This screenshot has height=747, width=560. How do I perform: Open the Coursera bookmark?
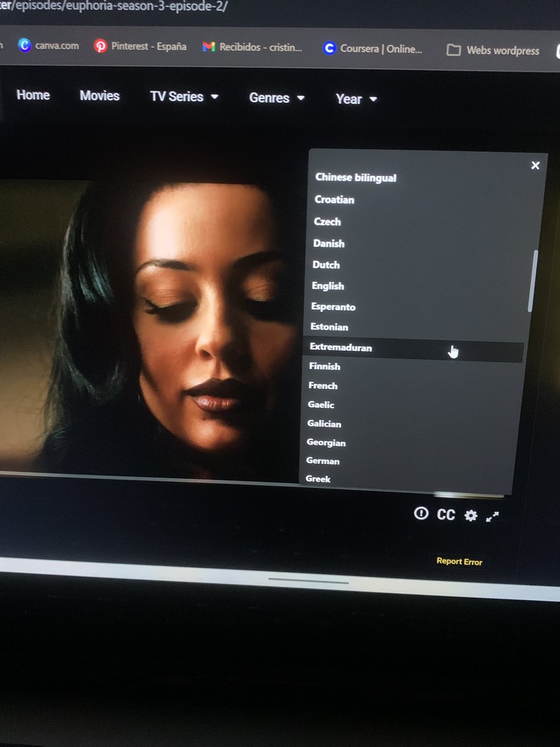[x=373, y=49]
